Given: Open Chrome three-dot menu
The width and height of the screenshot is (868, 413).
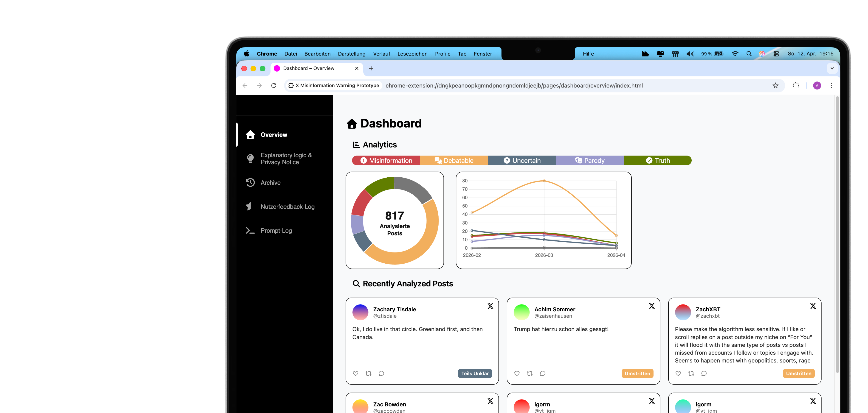Looking at the screenshot, I should click(x=831, y=86).
